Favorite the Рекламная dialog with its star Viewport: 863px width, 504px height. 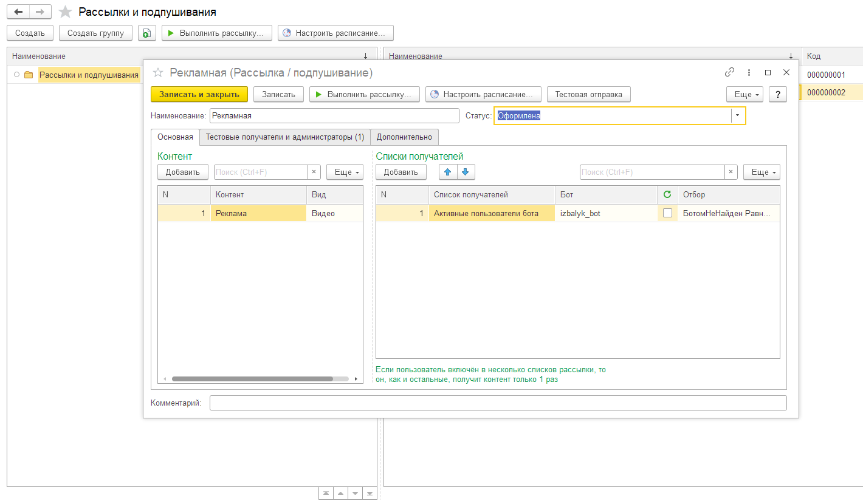click(158, 73)
